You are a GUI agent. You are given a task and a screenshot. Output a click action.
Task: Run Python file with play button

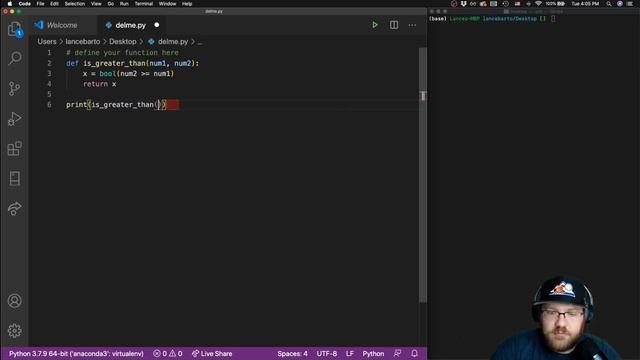tap(375, 25)
